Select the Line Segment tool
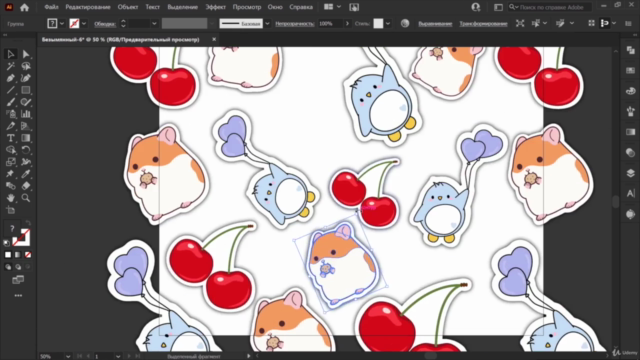 pos(11,90)
